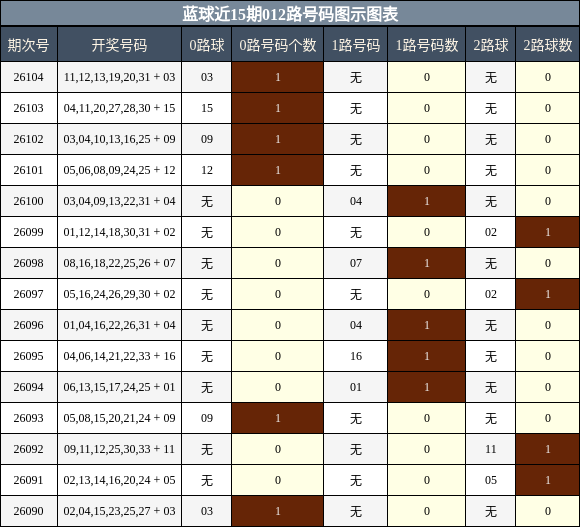Select the 期次号 column header
Image resolution: width=580 pixels, height=527 pixels.
point(28,45)
